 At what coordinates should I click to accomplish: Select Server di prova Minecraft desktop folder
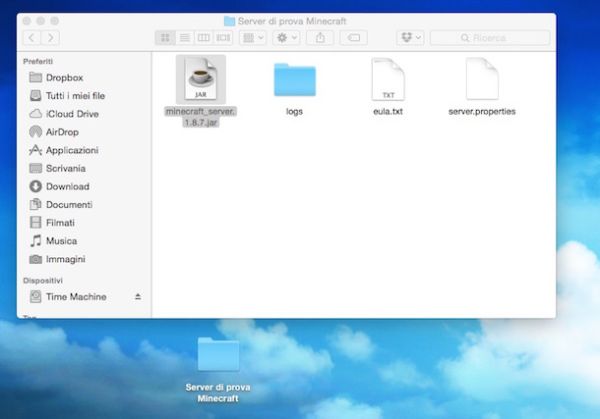point(218,354)
